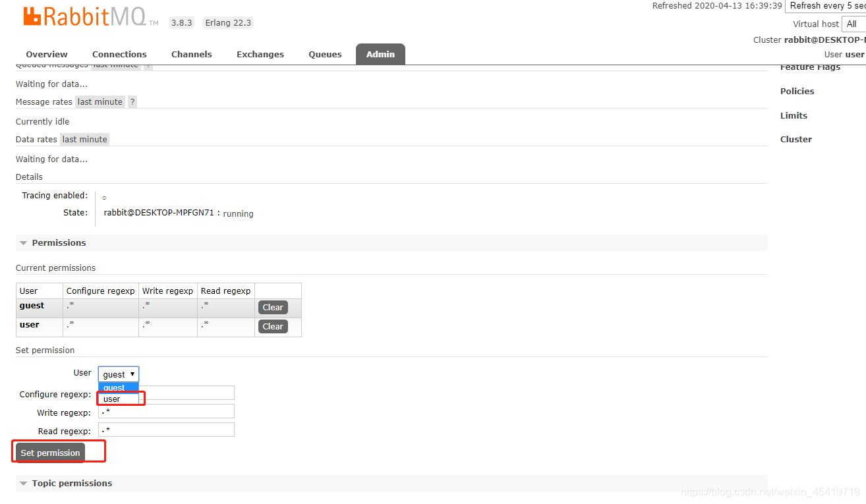Click the Write regexp column header
Image resolution: width=866 pixels, height=504 pixels.
(x=168, y=291)
